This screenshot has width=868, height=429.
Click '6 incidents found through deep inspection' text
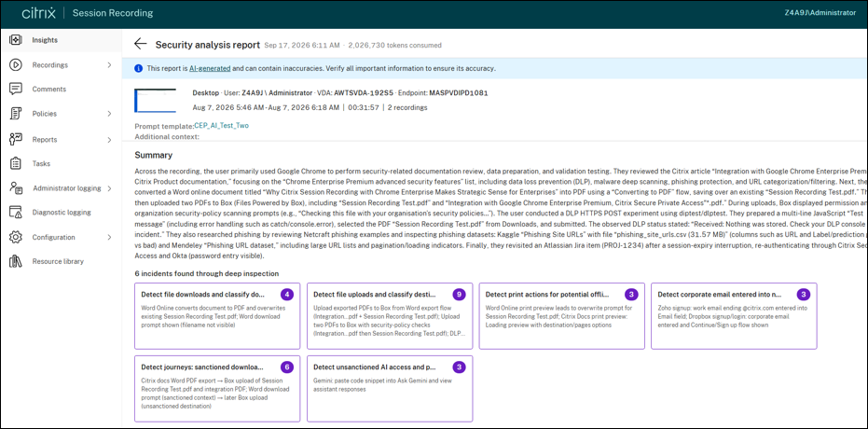point(206,273)
